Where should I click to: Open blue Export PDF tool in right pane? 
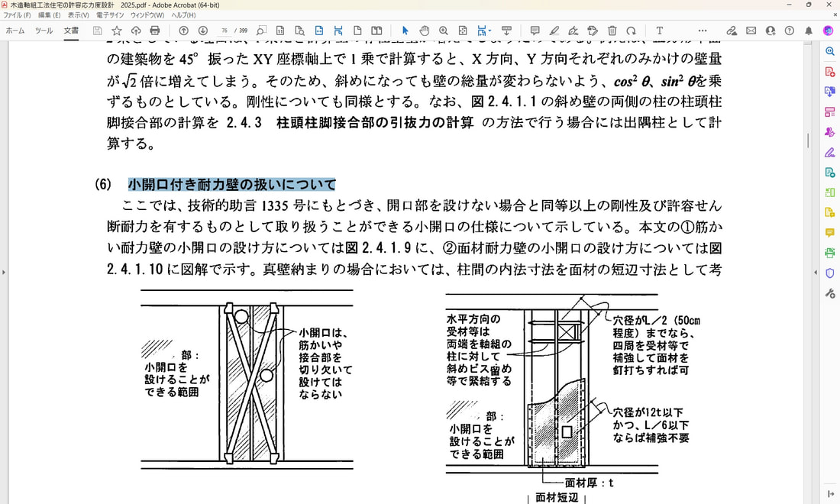(830, 92)
